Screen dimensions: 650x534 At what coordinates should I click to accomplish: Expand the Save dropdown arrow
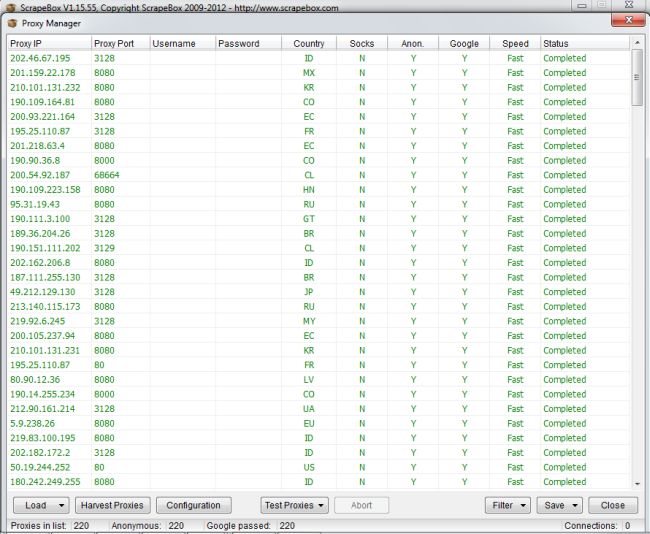pos(575,505)
